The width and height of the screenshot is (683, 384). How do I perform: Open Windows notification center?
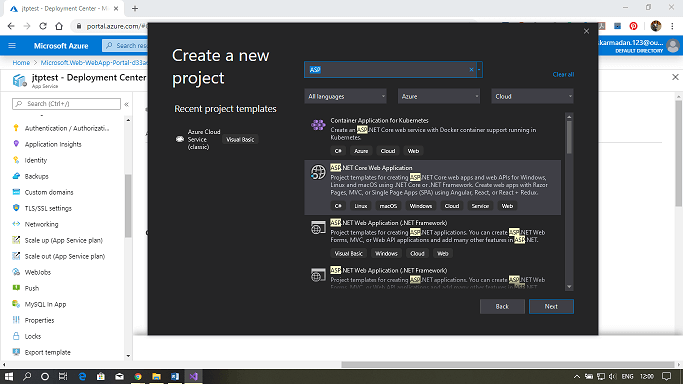tap(666, 376)
